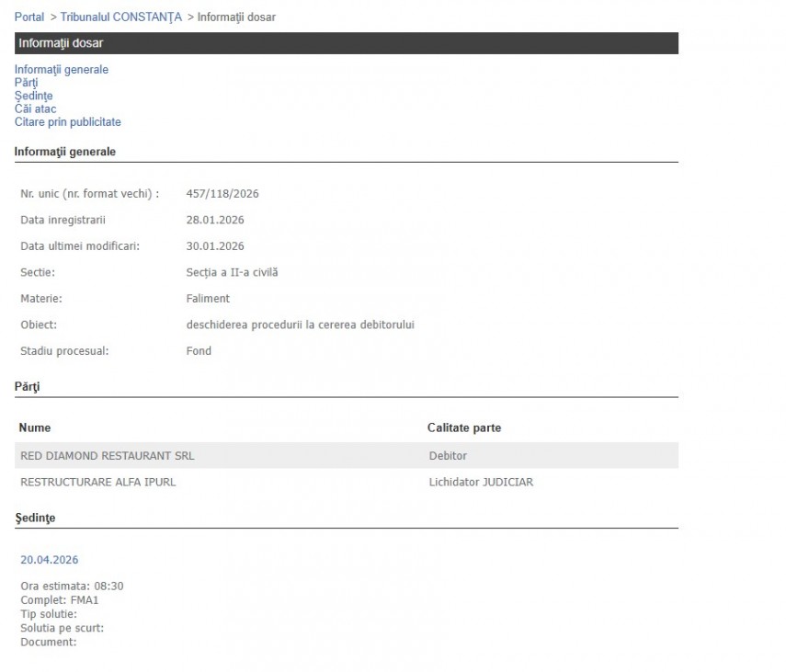Select the RESTRUCTURARE ALFA IPURL row
Viewport: 786px width, 672px height.
click(x=98, y=482)
